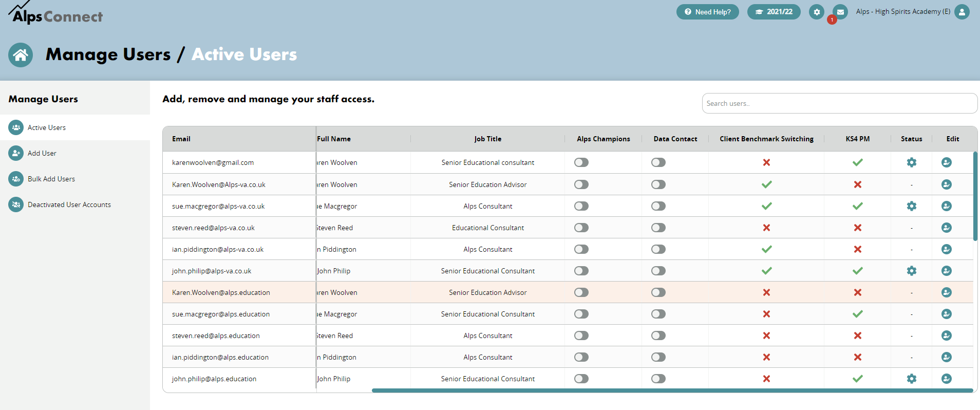The height and width of the screenshot is (410, 980).
Task: Open the mail notifications icon
Action: 840,12
